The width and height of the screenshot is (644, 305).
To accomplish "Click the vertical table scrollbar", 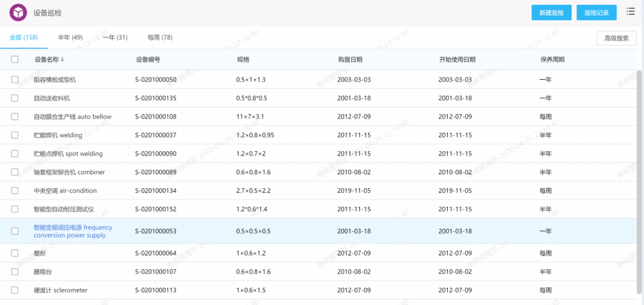I will point(639,183).
